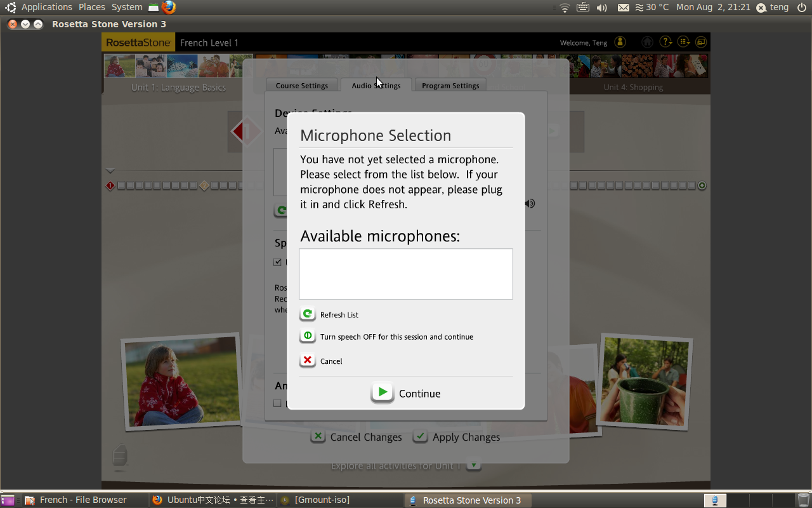This screenshot has height=508, width=812.
Task: Select Unit 1: Language Basics
Action: tap(178, 88)
